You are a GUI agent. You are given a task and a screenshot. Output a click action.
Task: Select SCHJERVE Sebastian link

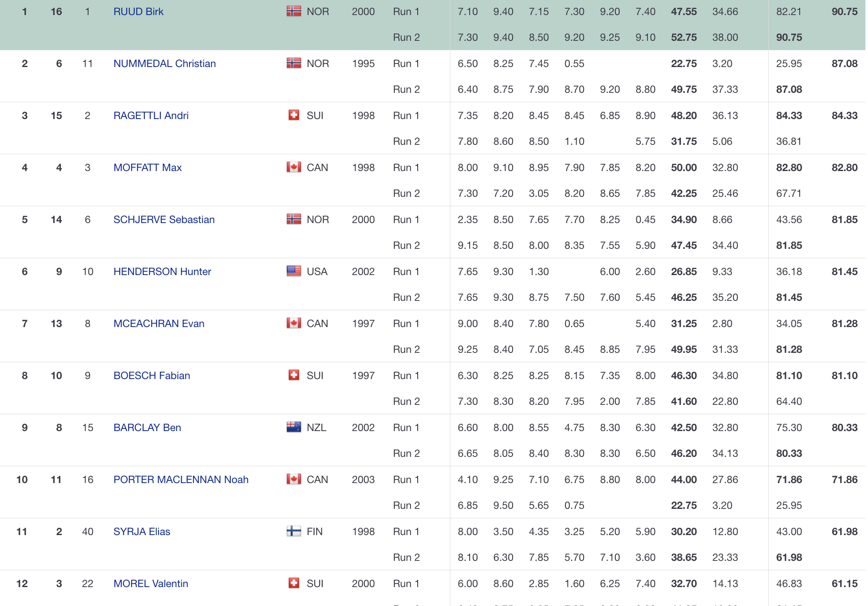(164, 220)
